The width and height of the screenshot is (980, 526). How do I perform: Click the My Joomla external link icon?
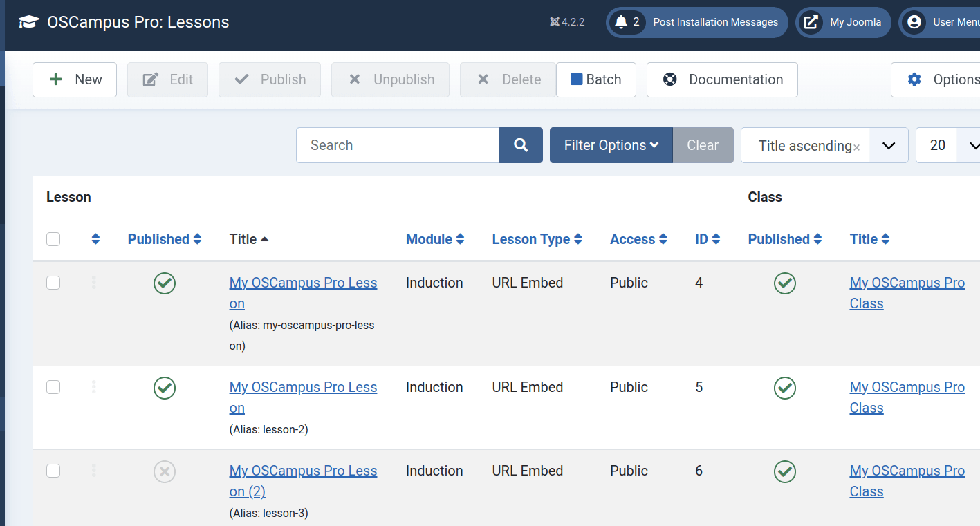tap(811, 22)
